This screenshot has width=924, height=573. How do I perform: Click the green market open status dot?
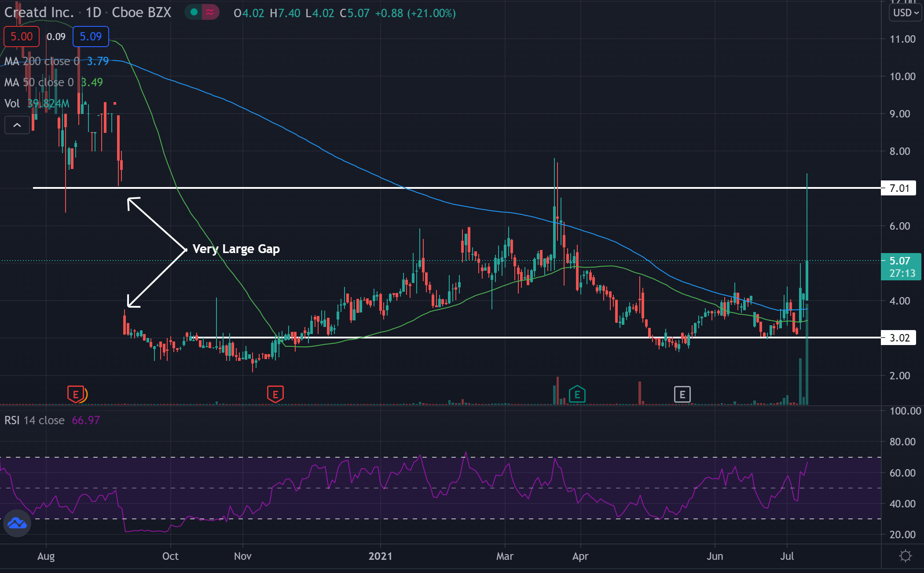pyautogui.click(x=194, y=12)
